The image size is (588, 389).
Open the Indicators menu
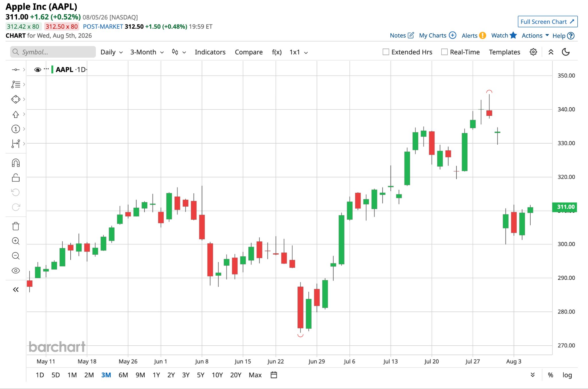210,52
